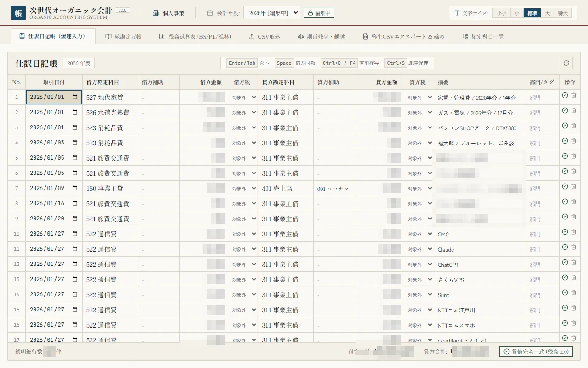This screenshot has height=368, width=588.
Task: Click the refresh icon in journal header
Action: pyautogui.click(x=566, y=63)
